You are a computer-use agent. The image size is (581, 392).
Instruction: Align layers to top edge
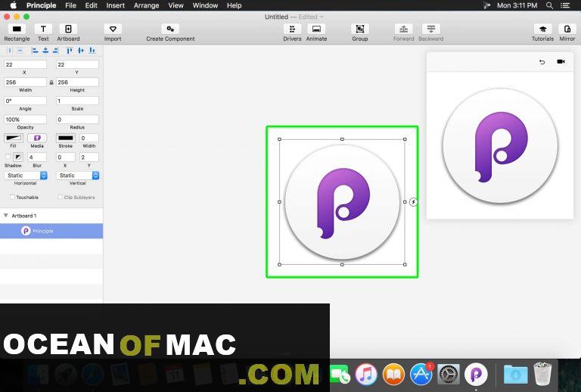click(x=70, y=51)
